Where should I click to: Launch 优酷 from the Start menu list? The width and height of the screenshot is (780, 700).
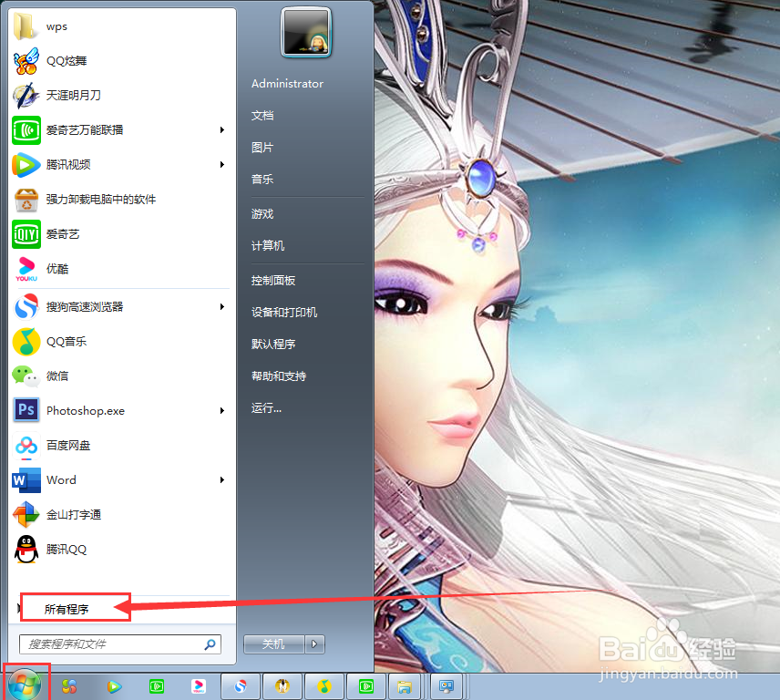pos(120,269)
